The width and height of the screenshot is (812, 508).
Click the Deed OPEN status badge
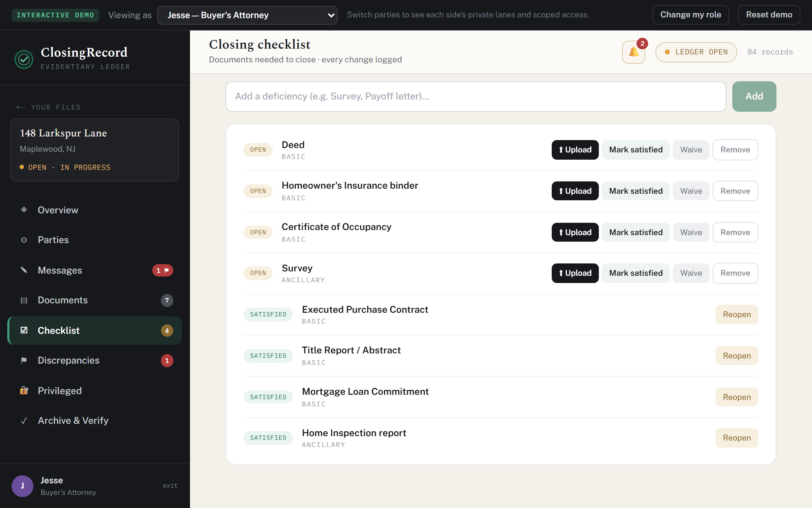point(258,150)
